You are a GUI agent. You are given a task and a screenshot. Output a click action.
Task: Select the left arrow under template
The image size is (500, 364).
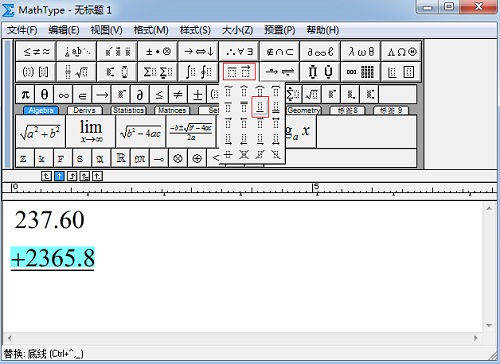244,139
